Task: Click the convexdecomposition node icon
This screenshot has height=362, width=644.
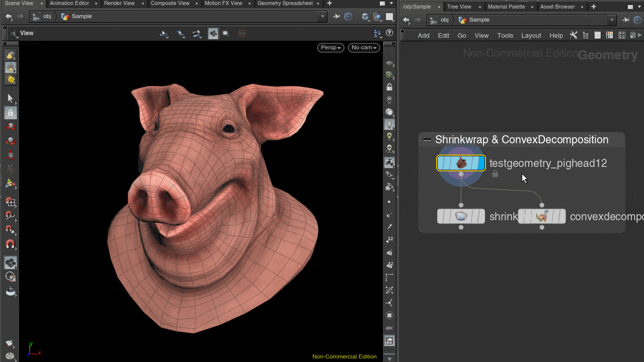Action: (x=541, y=216)
